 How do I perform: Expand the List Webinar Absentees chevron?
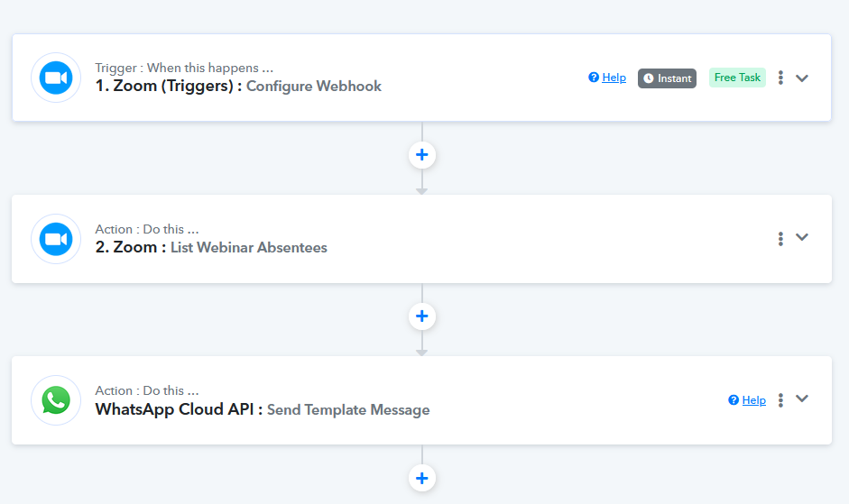point(802,237)
